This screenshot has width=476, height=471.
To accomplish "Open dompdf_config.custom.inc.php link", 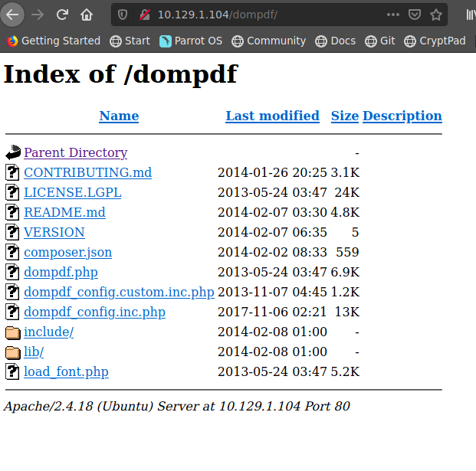I will 120,292.
